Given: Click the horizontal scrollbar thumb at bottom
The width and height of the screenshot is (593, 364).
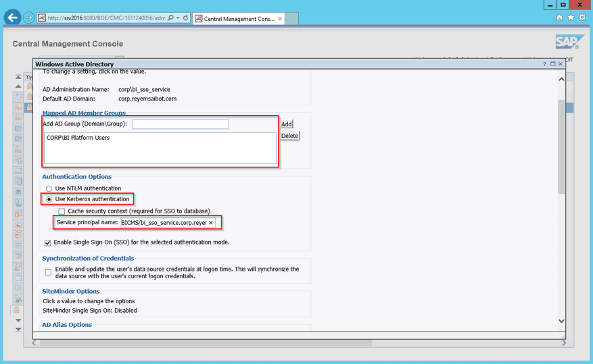Looking at the screenshot, I should (206, 343).
